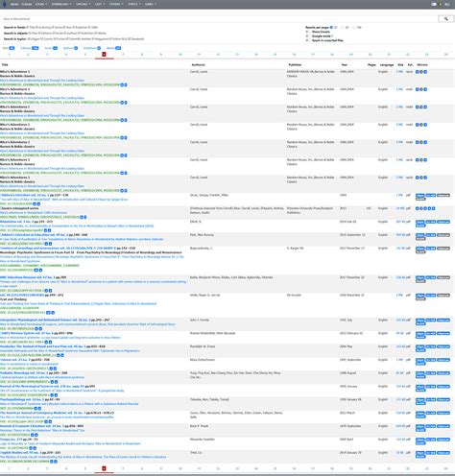Open the Sci-Hub mirror badge in the Psychopathology vol. 31 row
Viewport: 455px width, 476px height.
pos(431,399)
